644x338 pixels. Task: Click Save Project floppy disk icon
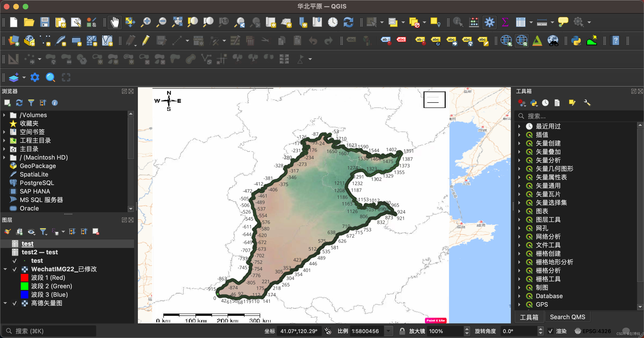(45, 22)
